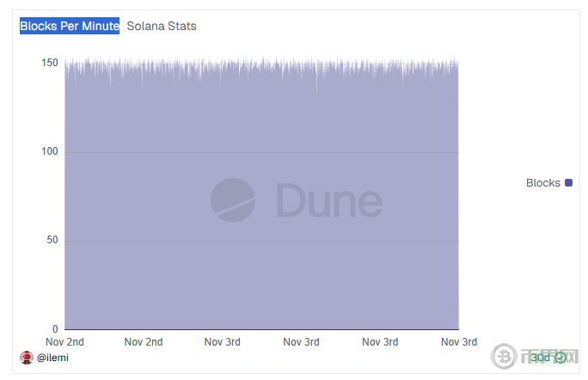Click the Dune circle logo watermark

tap(232, 199)
